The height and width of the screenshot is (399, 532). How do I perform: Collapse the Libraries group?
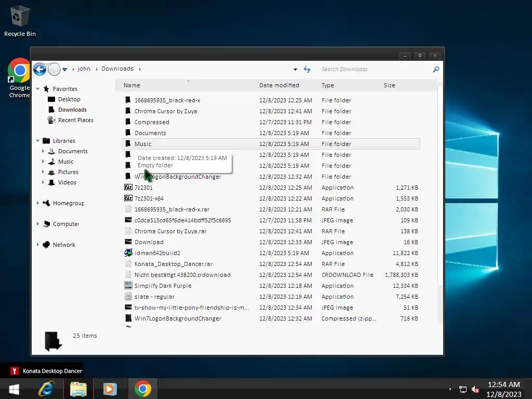point(37,141)
